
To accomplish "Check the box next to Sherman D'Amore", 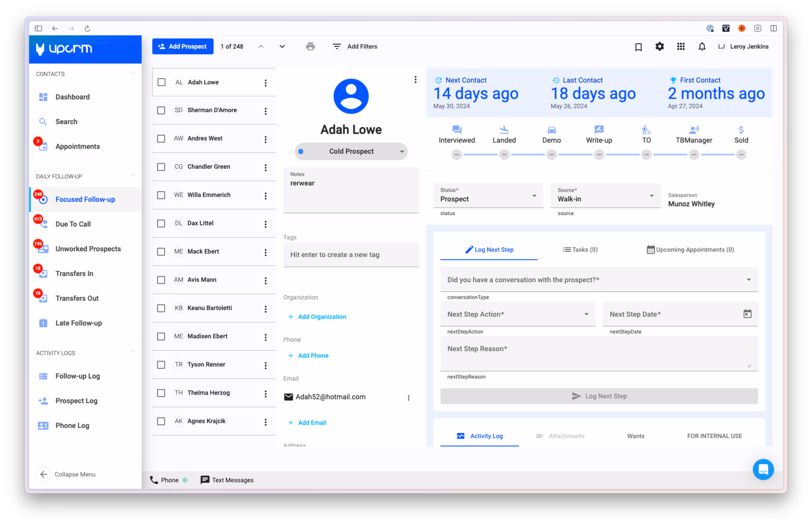I will [161, 110].
